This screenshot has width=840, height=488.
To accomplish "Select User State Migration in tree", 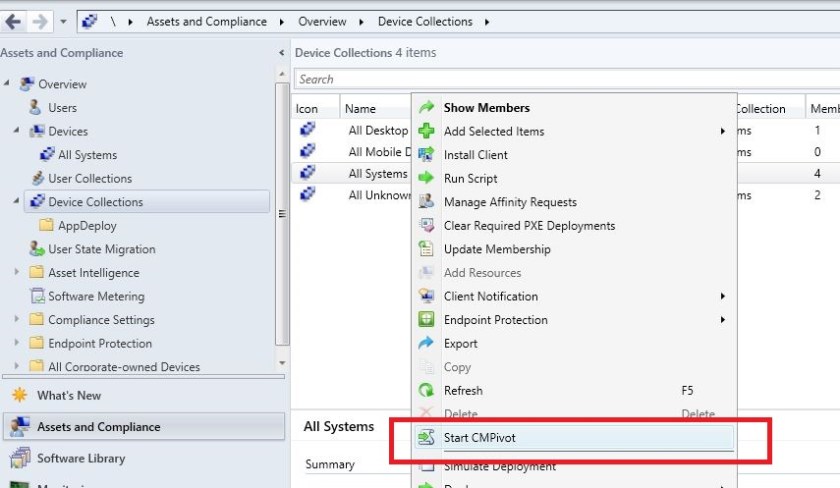I will coord(101,249).
